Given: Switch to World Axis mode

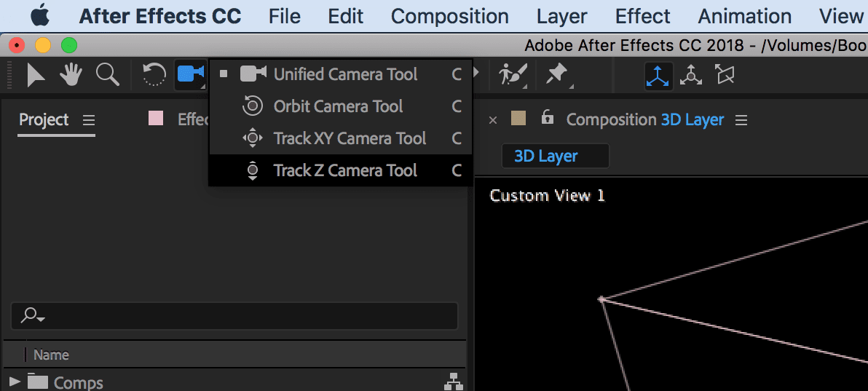Looking at the screenshot, I should tap(691, 75).
